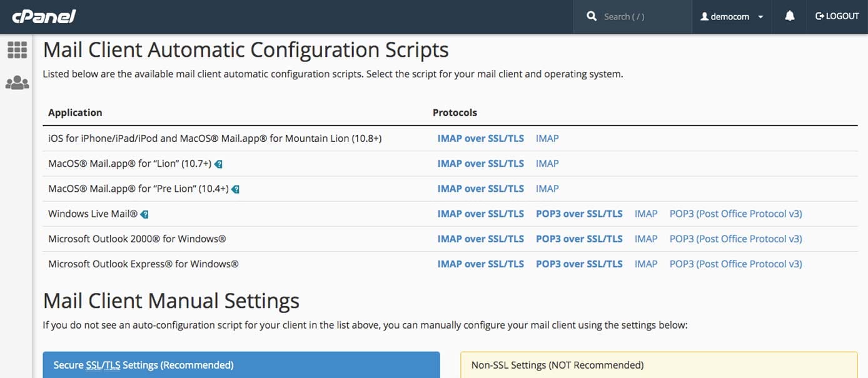Select IMAP over SSL/TLS for Outlook Express
The width and height of the screenshot is (868, 378).
pyautogui.click(x=481, y=264)
